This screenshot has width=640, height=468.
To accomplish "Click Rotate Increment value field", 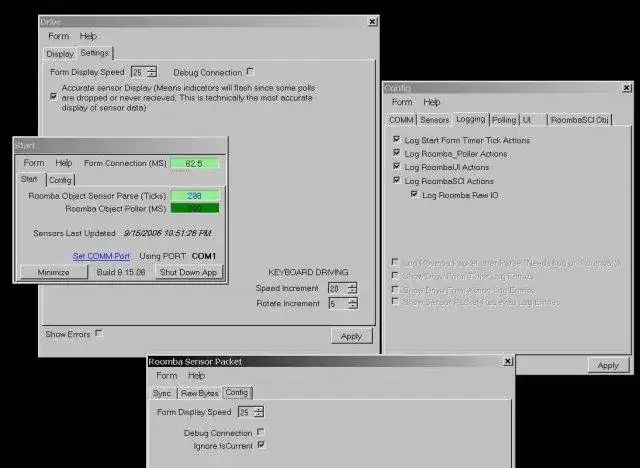I will pyautogui.click(x=338, y=304).
